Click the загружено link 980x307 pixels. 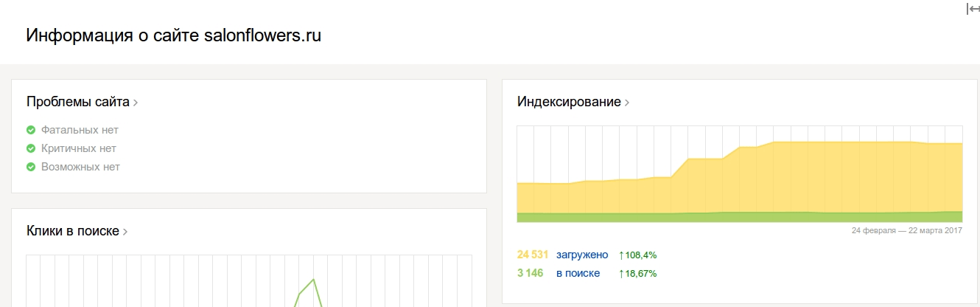(581, 255)
